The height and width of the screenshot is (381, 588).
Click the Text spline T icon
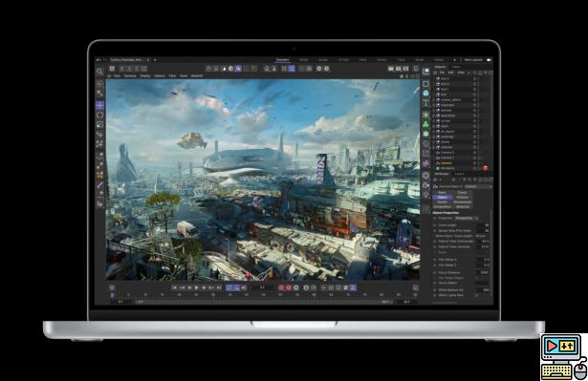426,103
